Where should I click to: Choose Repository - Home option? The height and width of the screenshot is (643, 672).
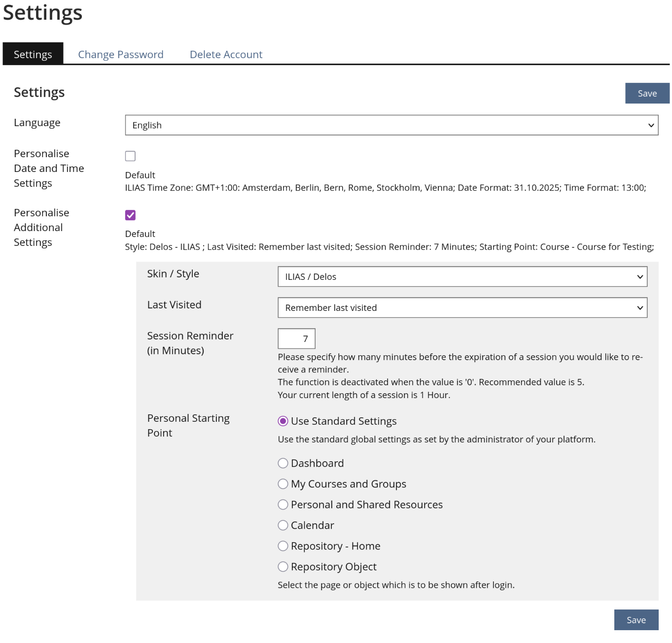click(x=283, y=546)
